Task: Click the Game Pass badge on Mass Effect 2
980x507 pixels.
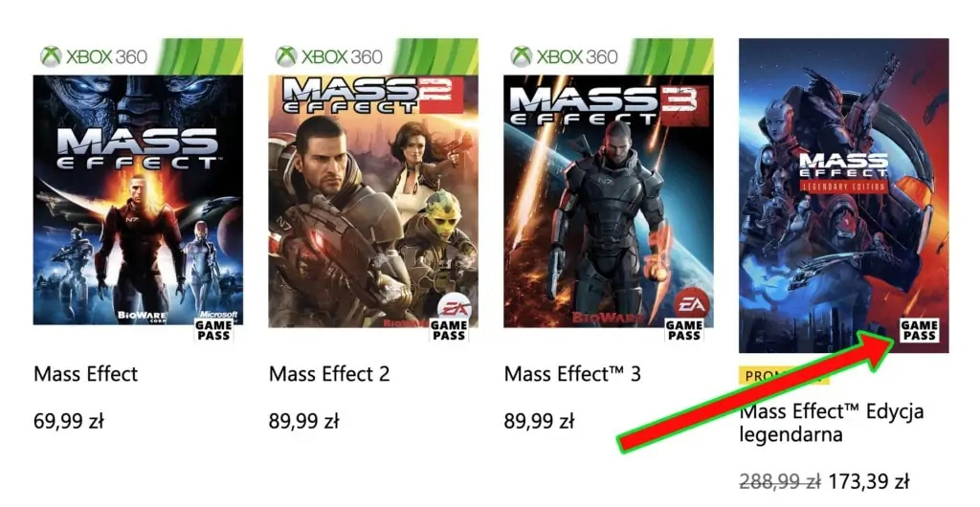Action: point(448,330)
